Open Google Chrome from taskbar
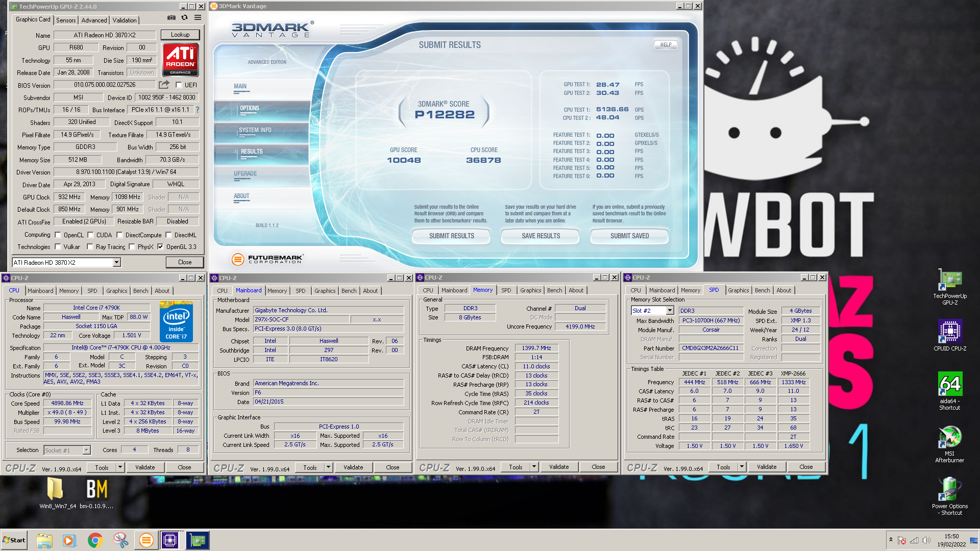The height and width of the screenshot is (551, 980). coord(95,540)
